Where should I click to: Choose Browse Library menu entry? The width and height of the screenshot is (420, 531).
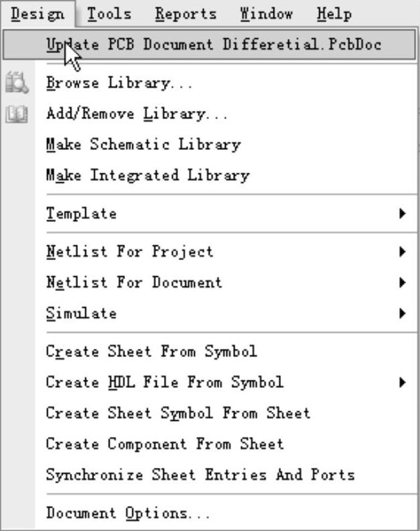click(119, 83)
